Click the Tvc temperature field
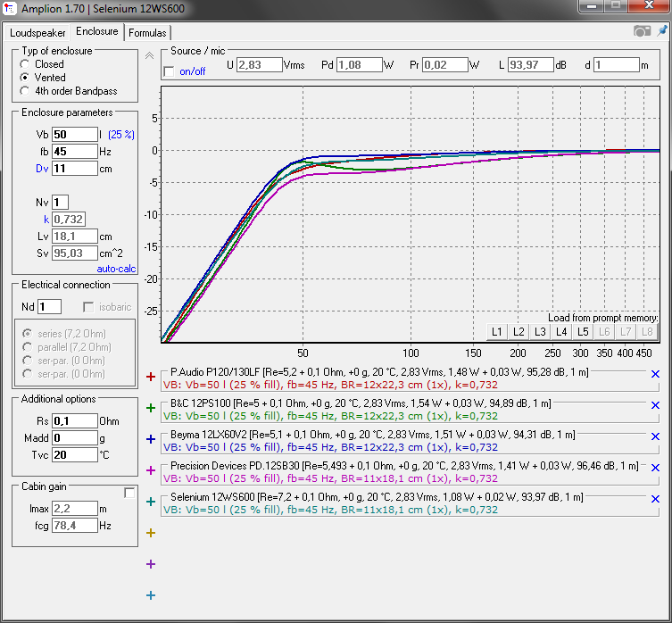672x623 pixels. [75, 455]
